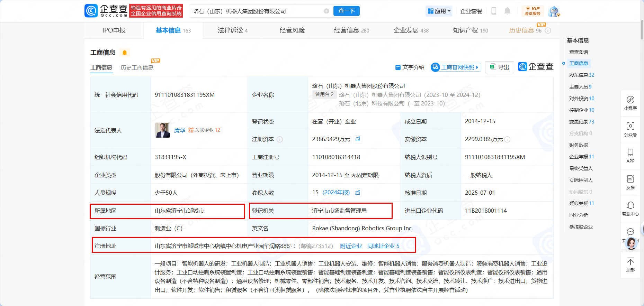
Task: Open the user avatar dropdown
Action: [554, 11]
